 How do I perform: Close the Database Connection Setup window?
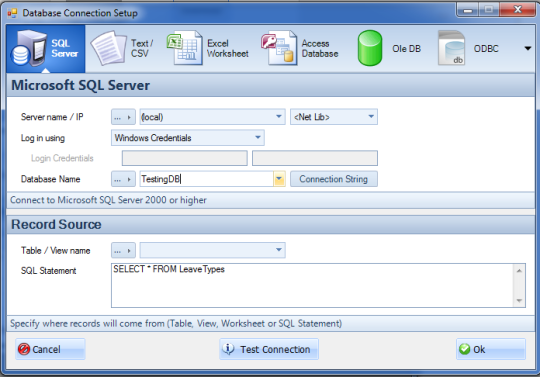[x=517, y=10]
